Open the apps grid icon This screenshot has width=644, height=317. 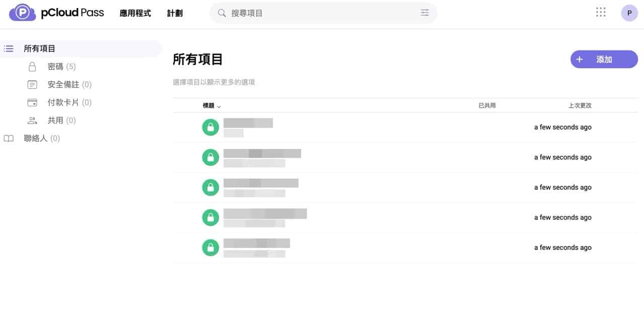[601, 13]
